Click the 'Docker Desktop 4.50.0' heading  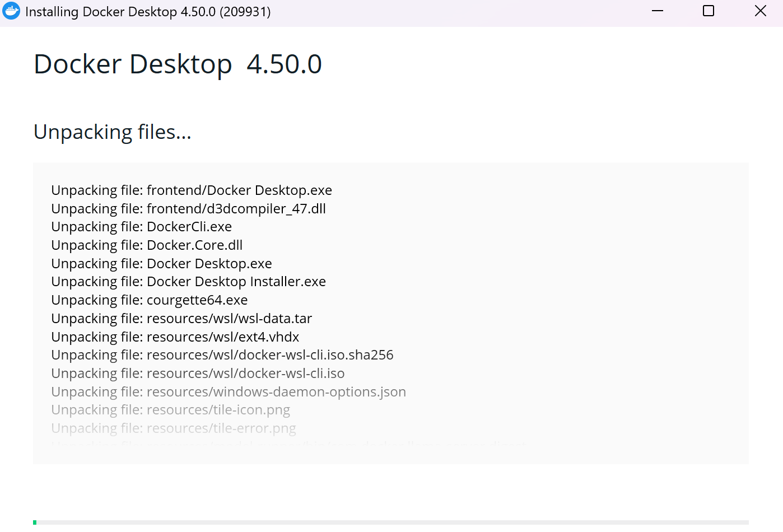[x=178, y=64]
